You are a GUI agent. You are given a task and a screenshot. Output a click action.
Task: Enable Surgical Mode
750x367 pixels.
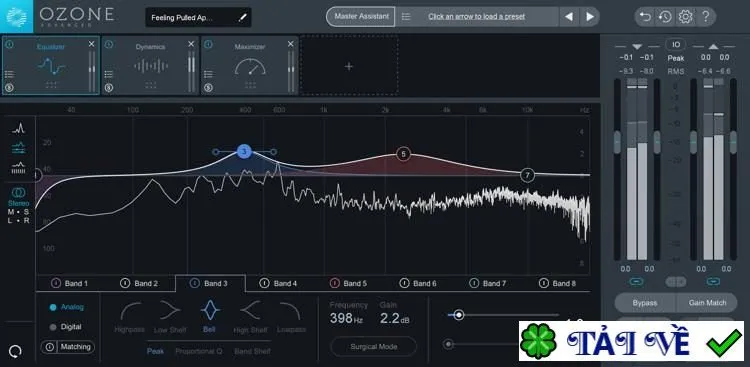coord(374,346)
